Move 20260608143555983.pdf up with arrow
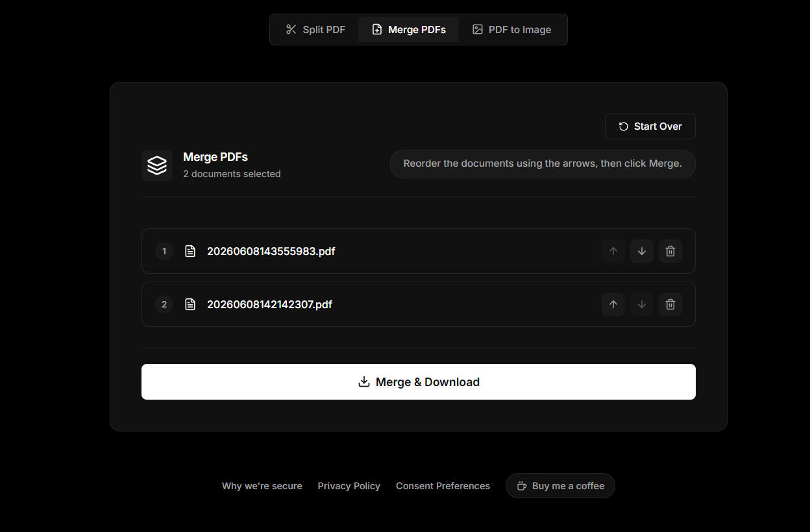The width and height of the screenshot is (810, 532). point(613,251)
